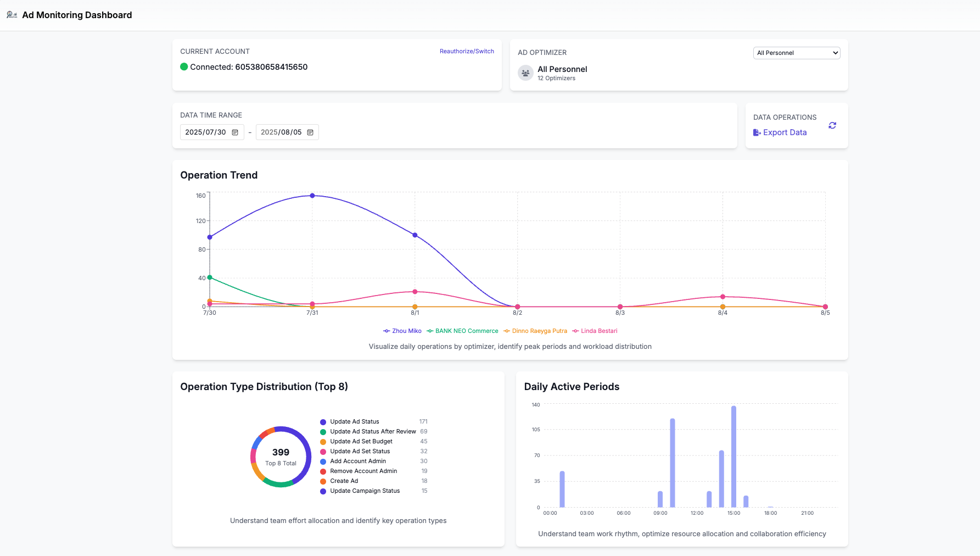
Task: Click the end date calendar icon
Action: (310, 132)
